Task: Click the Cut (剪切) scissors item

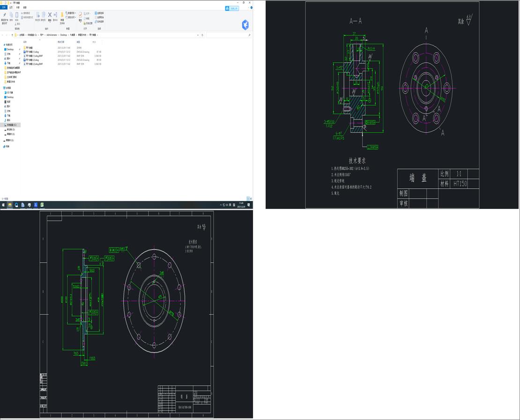Action: tap(18, 24)
